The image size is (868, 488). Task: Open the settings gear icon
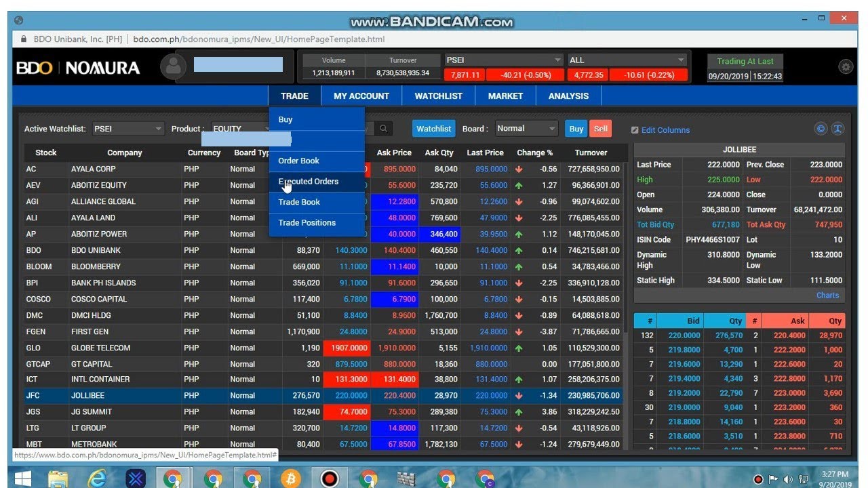(x=846, y=66)
